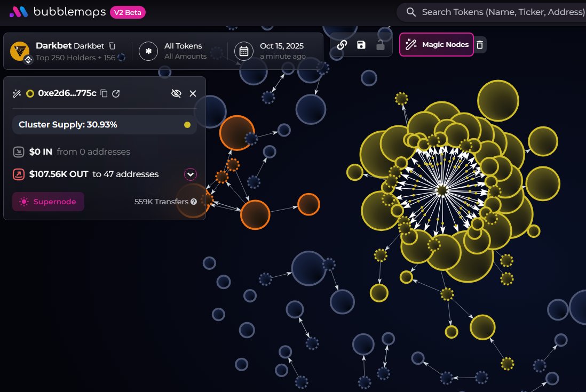
Task: Click the magic wand icon beside address
Action: click(x=17, y=93)
